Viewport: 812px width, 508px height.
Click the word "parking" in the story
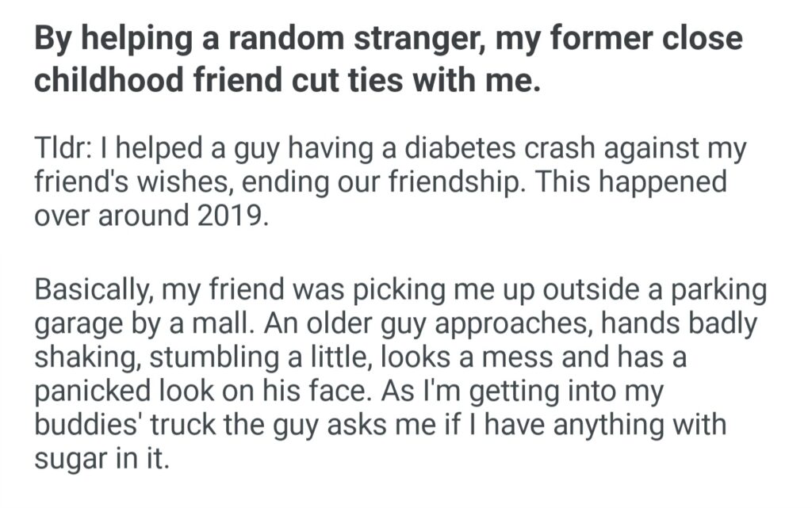pos(718,290)
